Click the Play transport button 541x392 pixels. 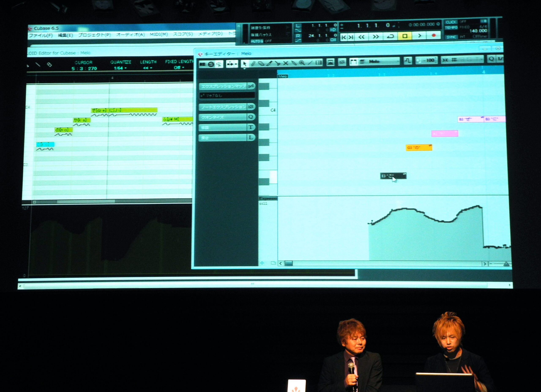(x=419, y=36)
